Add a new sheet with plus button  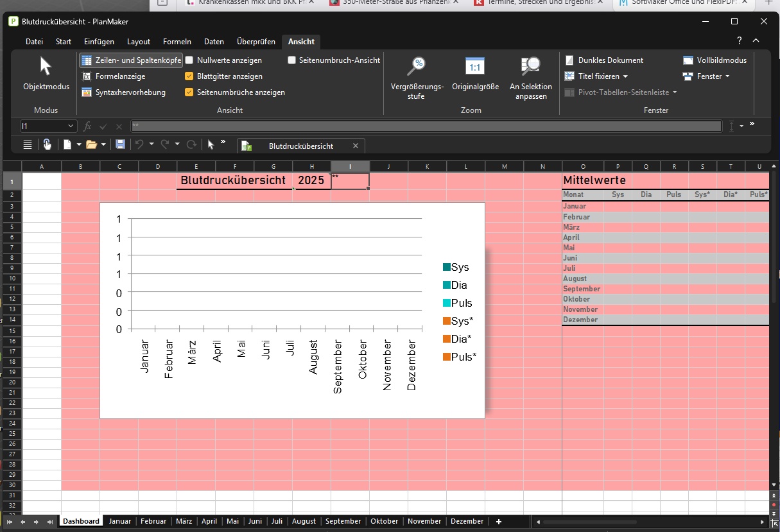(499, 521)
